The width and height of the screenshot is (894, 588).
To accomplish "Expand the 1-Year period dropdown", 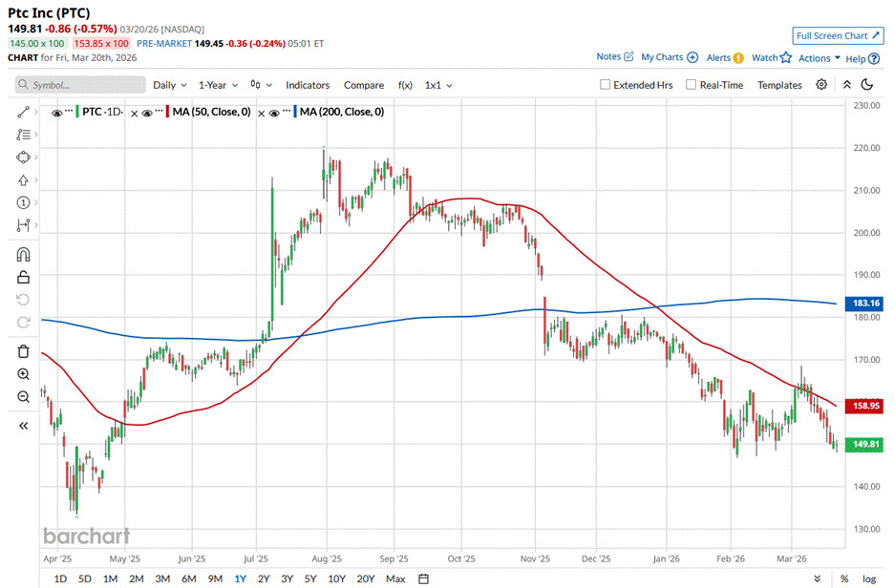I will (x=218, y=85).
